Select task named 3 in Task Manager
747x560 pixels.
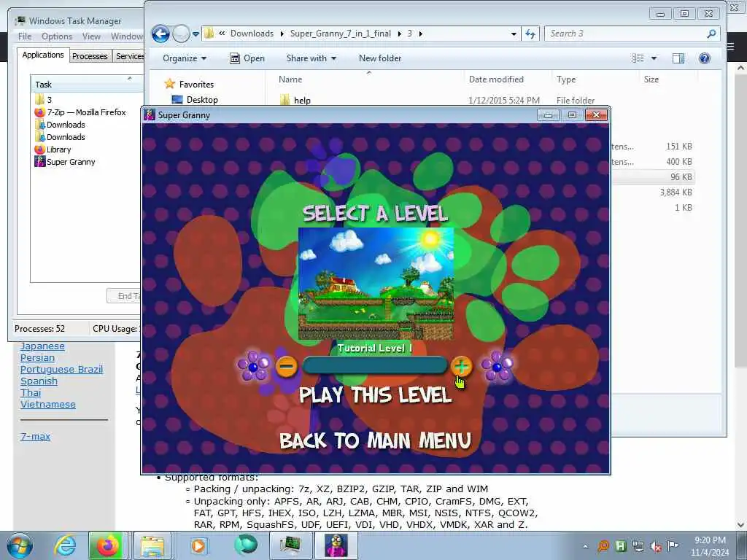[49, 99]
